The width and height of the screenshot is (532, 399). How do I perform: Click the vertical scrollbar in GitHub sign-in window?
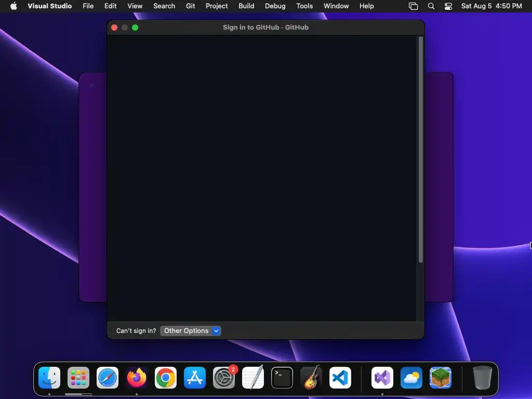coord(421,149)
